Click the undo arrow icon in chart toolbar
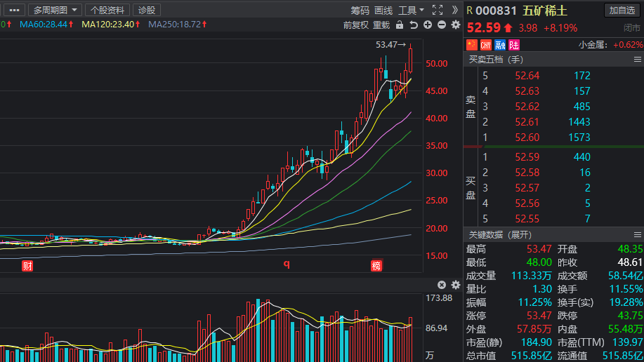This screenshot has width=644, height=362. click(414, 25)
